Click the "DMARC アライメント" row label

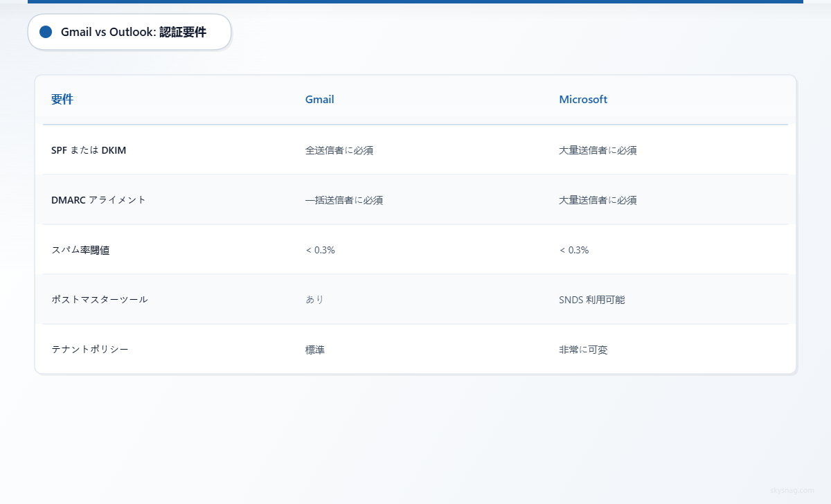pos(99,200)
